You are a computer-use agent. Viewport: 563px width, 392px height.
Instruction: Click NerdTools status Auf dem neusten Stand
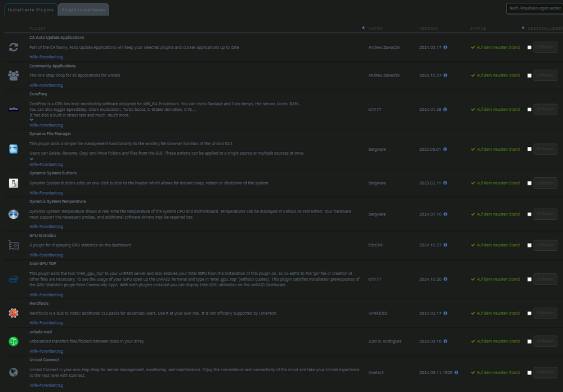[495, 313]
